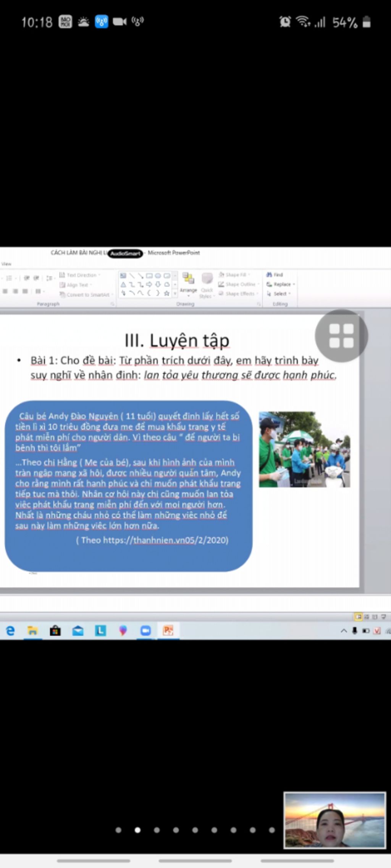
Task: Open Convert to SmartArt dropdown
Action: coord(86,295)
